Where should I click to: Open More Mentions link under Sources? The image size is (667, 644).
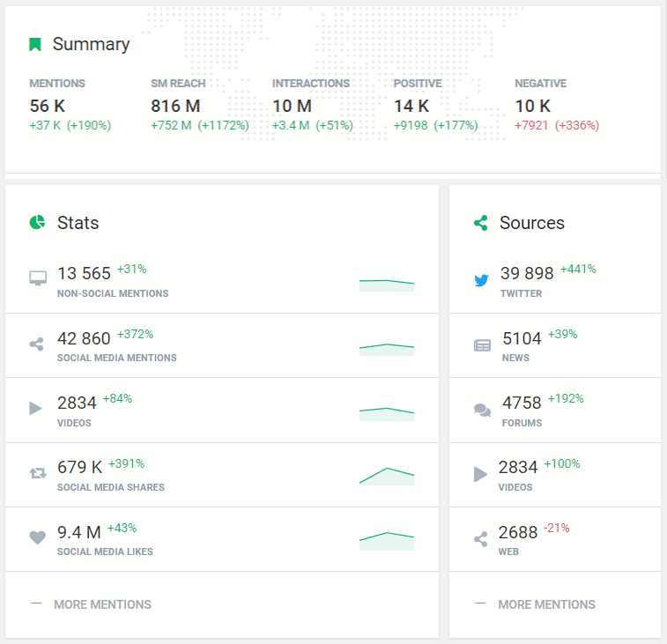tap(546, 604)
